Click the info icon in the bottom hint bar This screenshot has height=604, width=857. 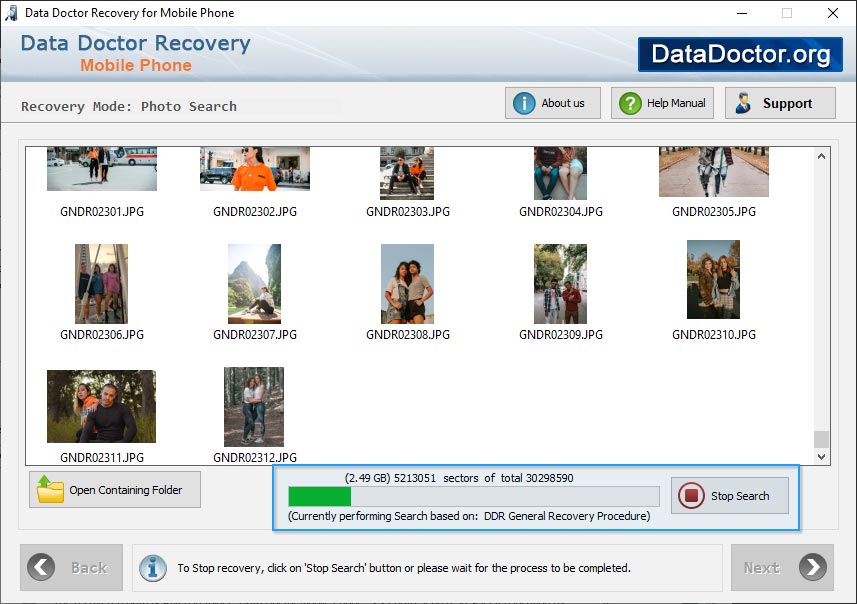(x=152, y=568)
